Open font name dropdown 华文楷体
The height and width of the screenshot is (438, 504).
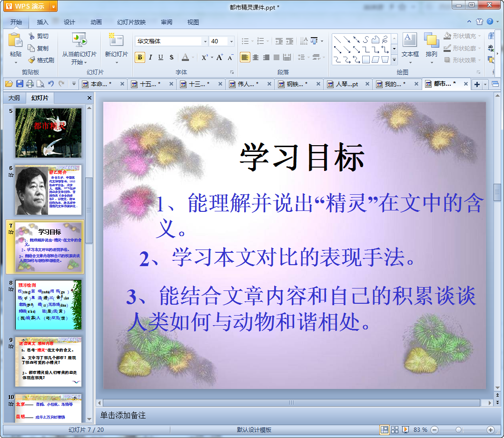[x=205, y=41]
